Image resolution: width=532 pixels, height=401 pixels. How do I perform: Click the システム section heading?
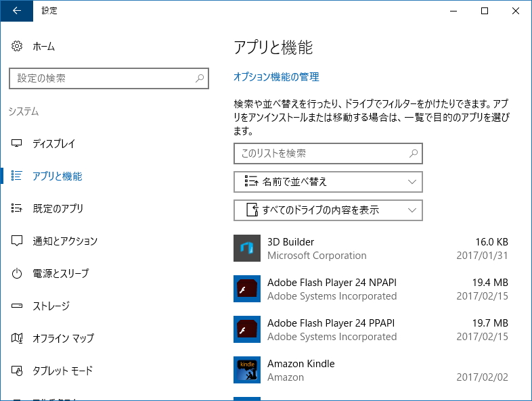[24, 111]
